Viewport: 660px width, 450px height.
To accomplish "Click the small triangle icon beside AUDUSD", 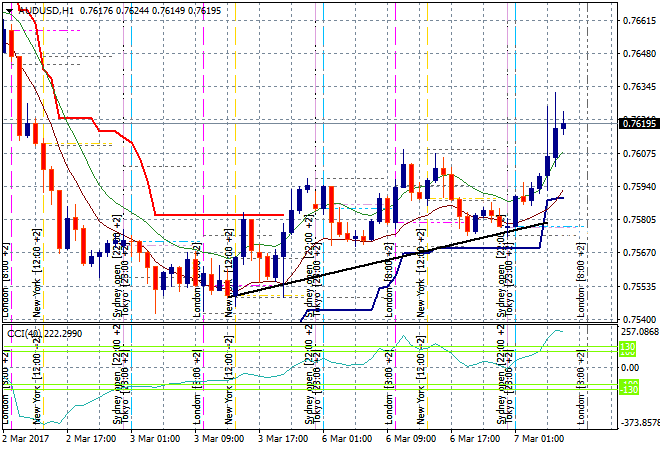I will [x=5, y=9].
